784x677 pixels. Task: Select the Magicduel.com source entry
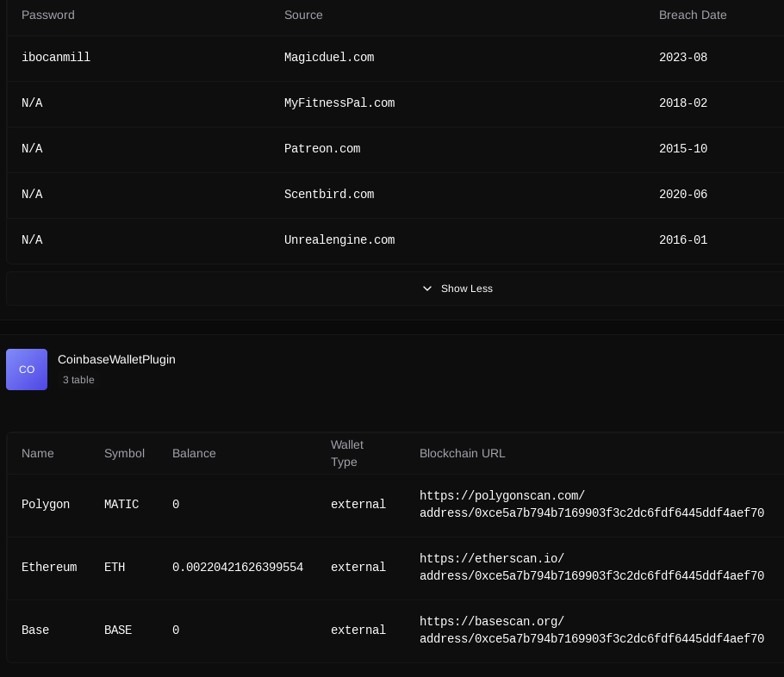pyautogui.click(x=329, y=58)
